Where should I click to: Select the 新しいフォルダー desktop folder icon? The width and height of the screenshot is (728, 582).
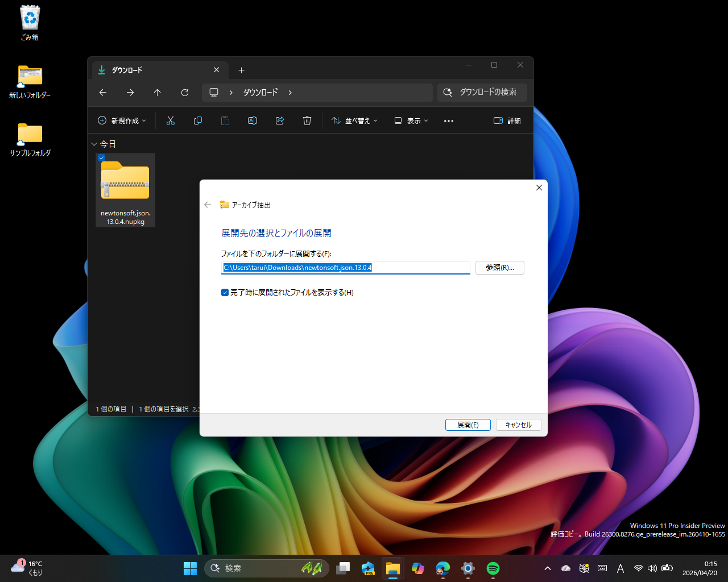click(x=30, y=82)
